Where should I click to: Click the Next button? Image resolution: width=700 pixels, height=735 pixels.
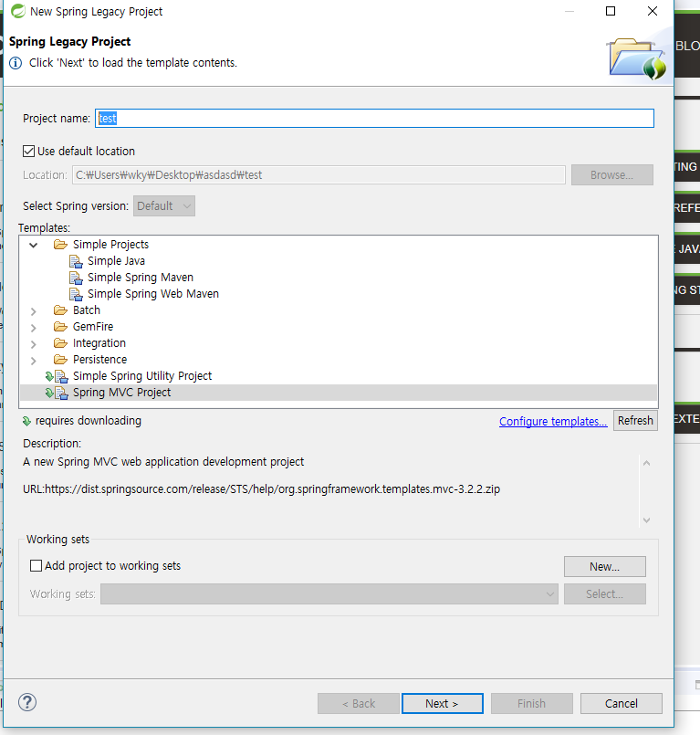pos(443,704)
